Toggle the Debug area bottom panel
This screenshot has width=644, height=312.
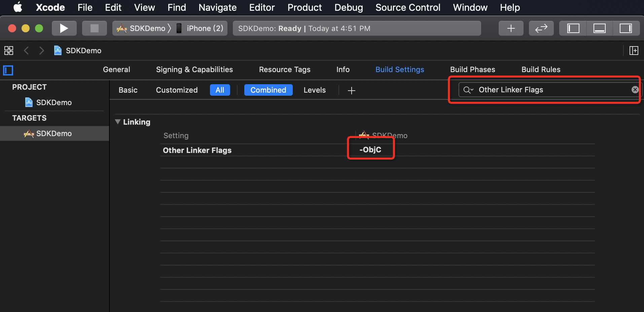tap(599, 28)
